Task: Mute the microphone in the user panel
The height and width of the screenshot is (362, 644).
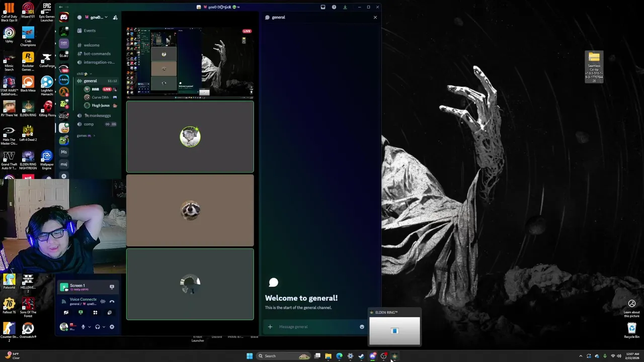Action: tap(83, 327)
